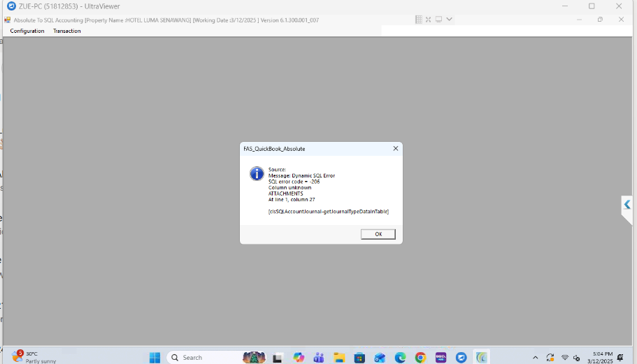Show hidden system tray icons
Screen dimensions: 637x364
click(x=536, y=358)
